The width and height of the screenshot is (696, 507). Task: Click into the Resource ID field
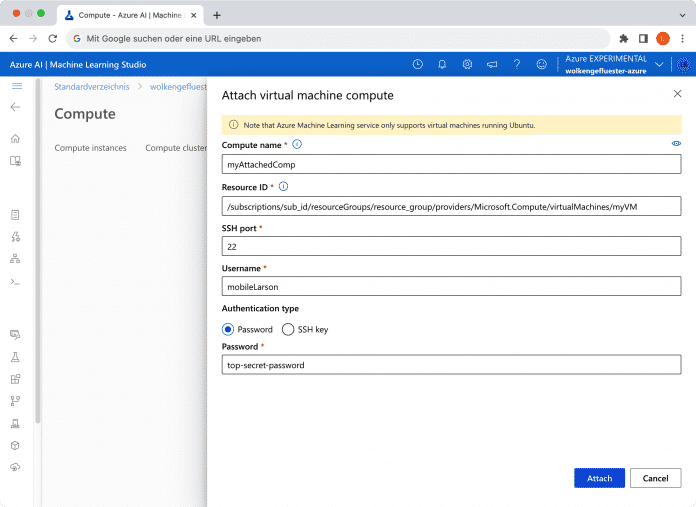451,206
